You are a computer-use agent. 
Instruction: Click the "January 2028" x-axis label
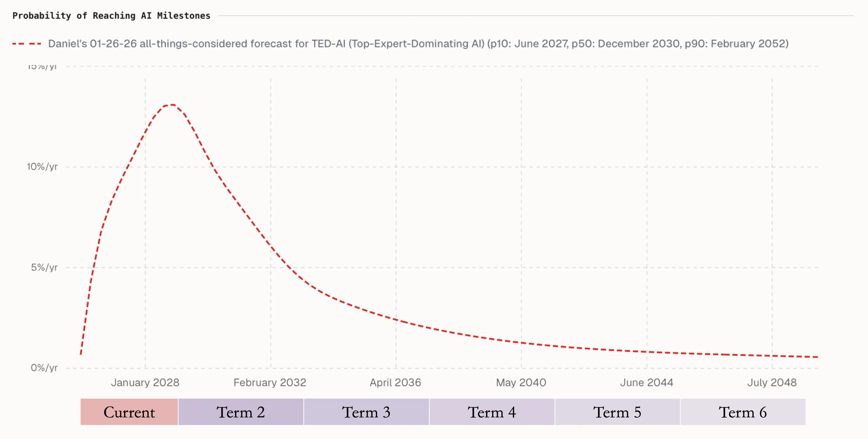click(145, 382)
